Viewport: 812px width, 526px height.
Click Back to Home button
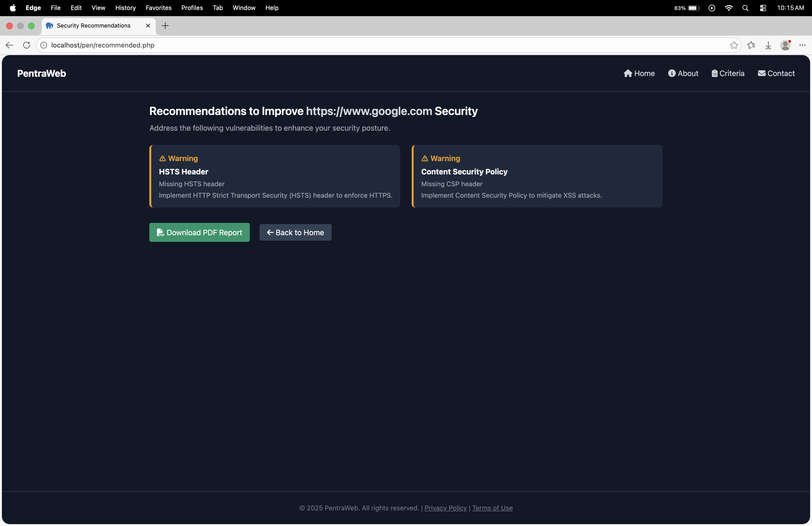(x=295, y=232)
